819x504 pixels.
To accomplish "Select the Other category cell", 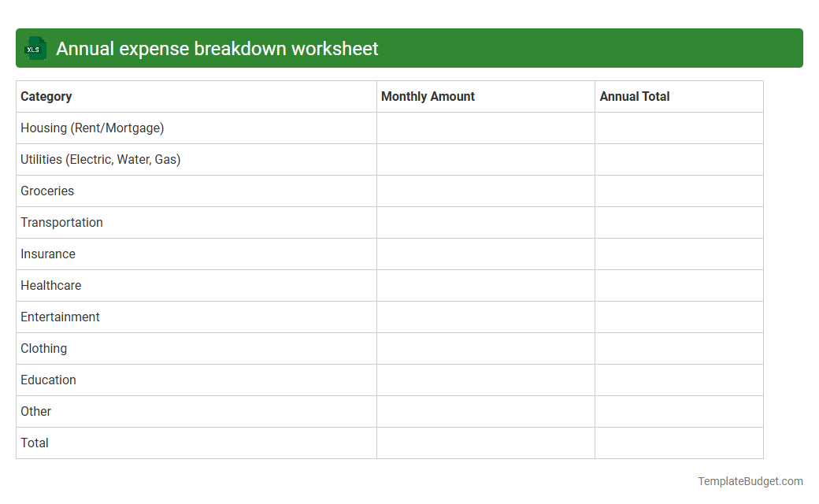I will [35, 411].
